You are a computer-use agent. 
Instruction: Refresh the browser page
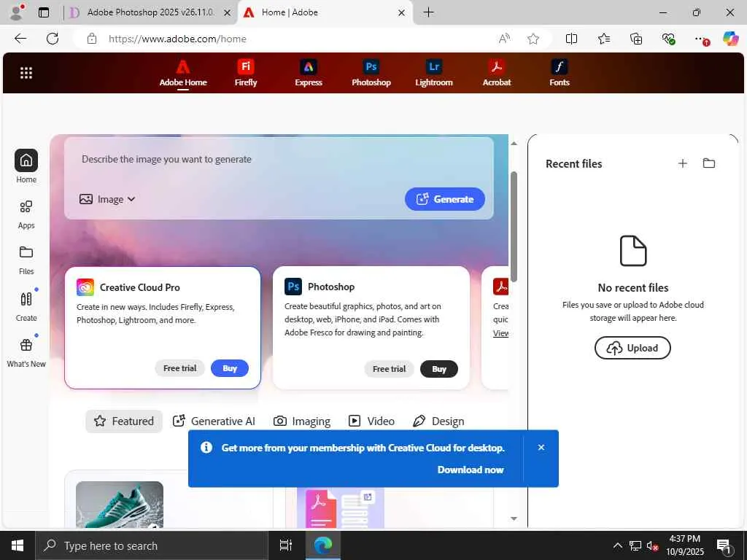pos(53,39)
